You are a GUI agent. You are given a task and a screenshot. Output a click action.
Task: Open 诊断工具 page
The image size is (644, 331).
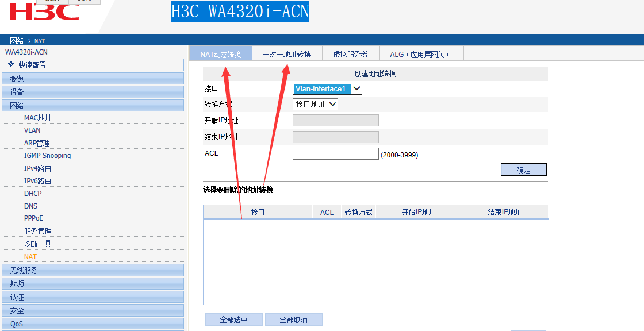click(x=38, y=244)
